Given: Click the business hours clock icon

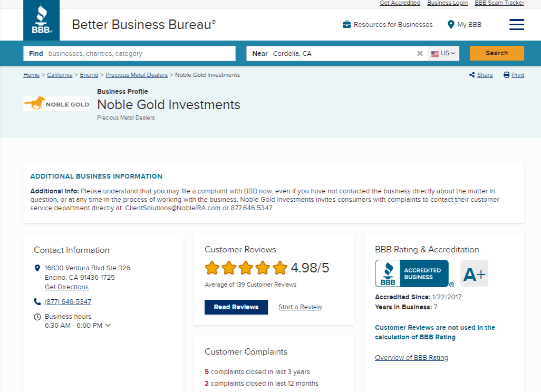Looking at the screenshot, I should (x=37, y=317).
